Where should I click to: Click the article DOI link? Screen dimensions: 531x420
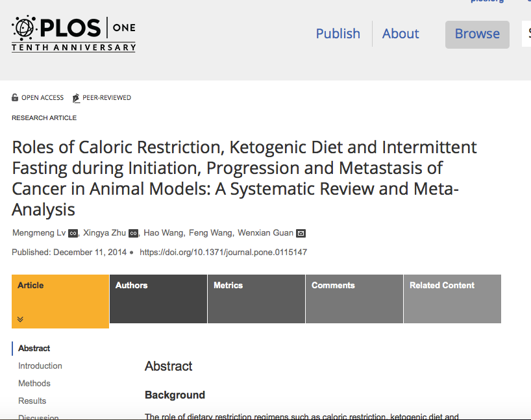pyautogui.click(x=223, y=252)
